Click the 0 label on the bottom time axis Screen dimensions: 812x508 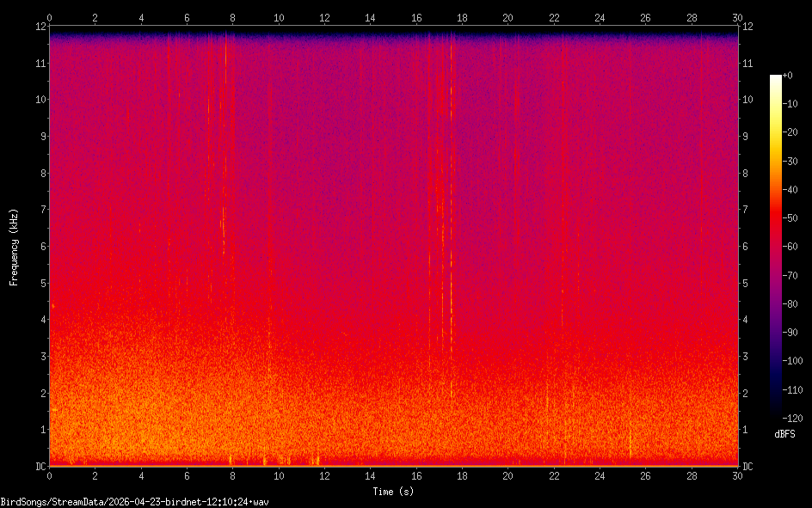tap(49, 475)
